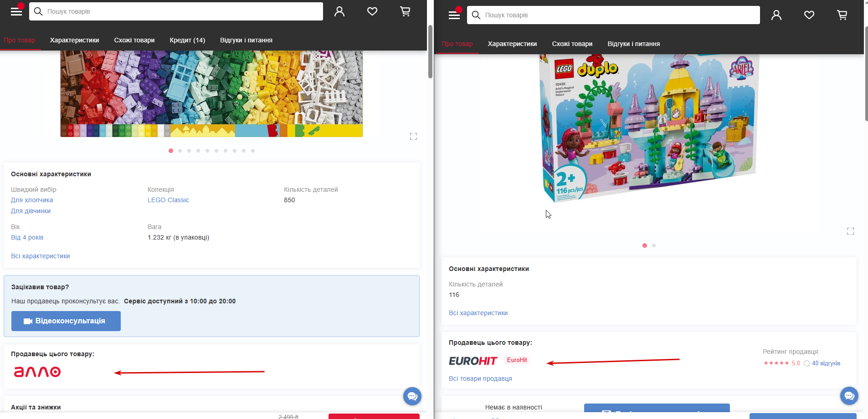Open wishlist heart icon in right window
868x419 pixels.
coord(809,15)
